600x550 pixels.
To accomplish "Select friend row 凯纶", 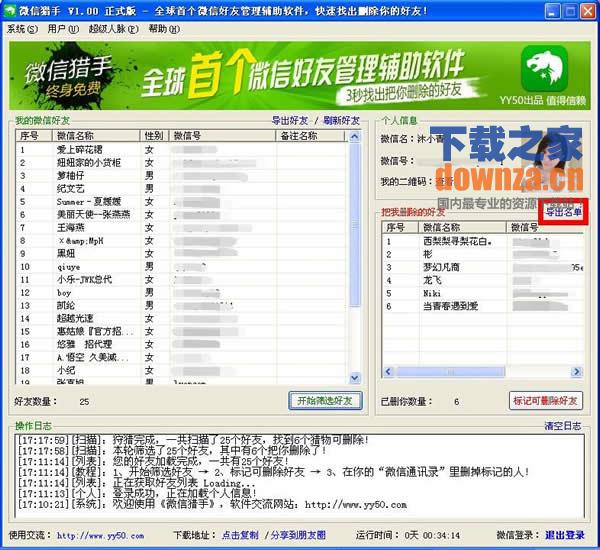I will [x=182, y=306].
